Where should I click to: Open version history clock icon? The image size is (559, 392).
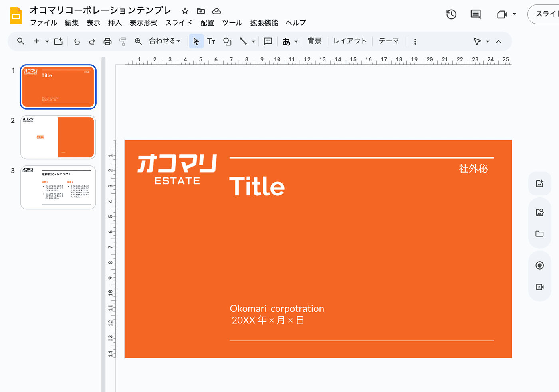click(x=451, y=14)
